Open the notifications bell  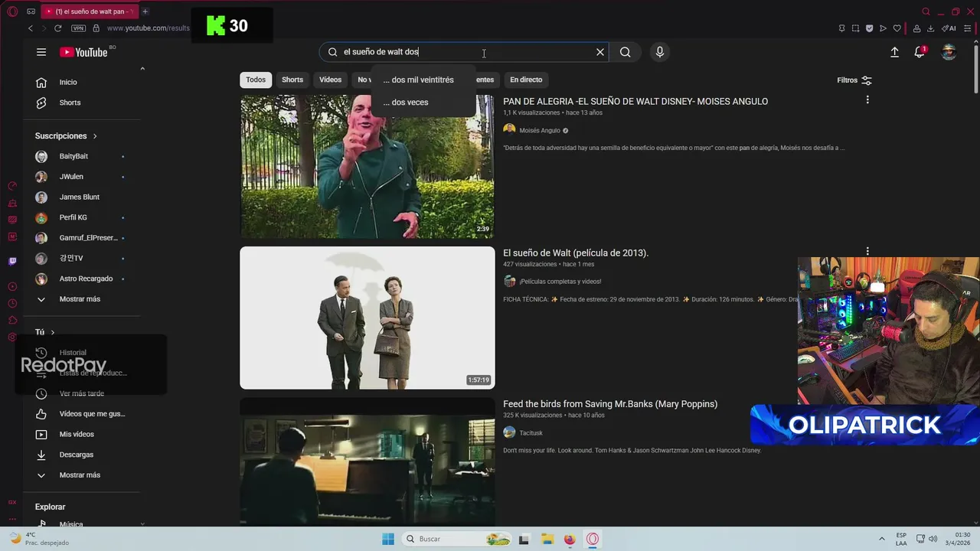920,52
